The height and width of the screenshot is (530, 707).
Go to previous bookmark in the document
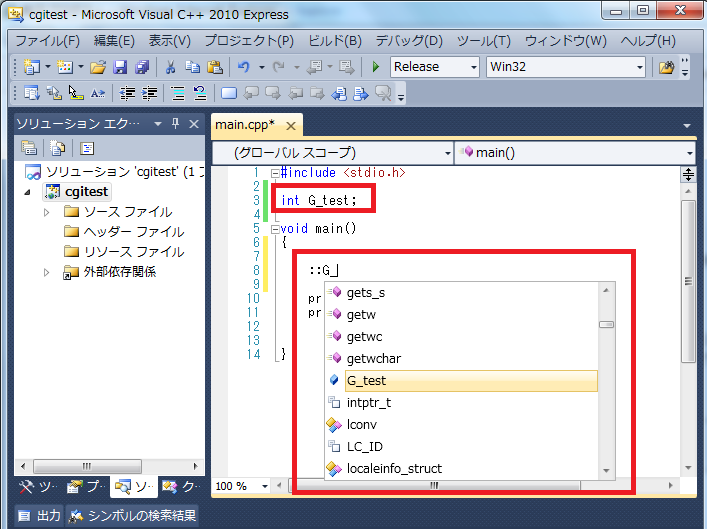(339, 93)
